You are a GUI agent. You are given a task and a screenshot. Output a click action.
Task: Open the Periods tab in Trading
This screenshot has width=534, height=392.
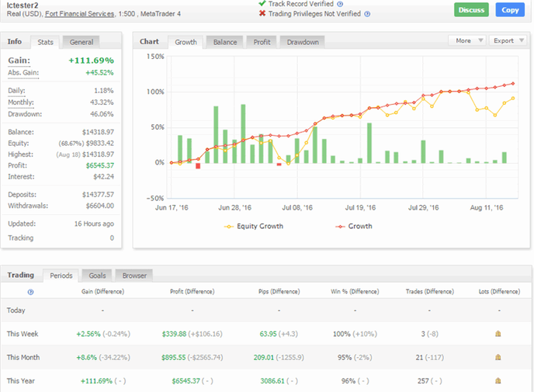coord(61,276)
